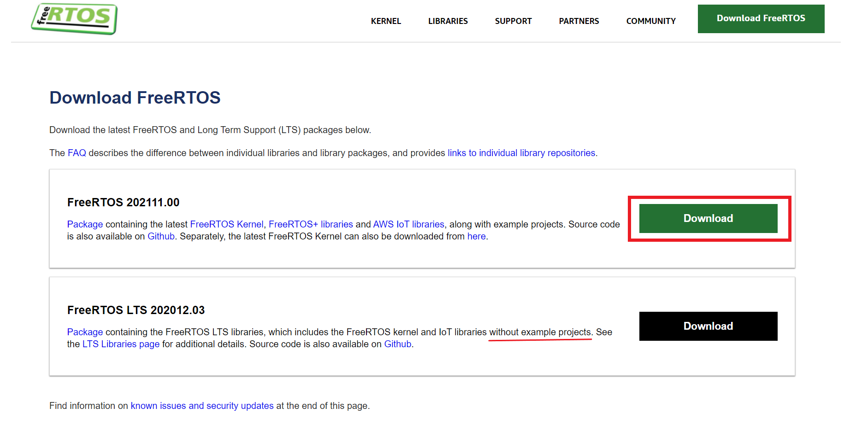Screen dimensions: 868x443
Task: Open known issues and security updates link
Action: 202,406
